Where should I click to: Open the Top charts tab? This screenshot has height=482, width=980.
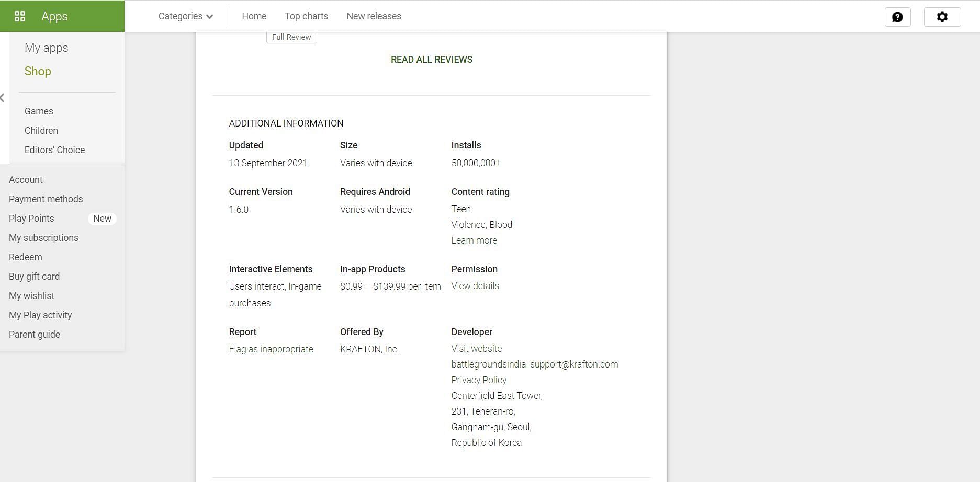tap(306, 16)
